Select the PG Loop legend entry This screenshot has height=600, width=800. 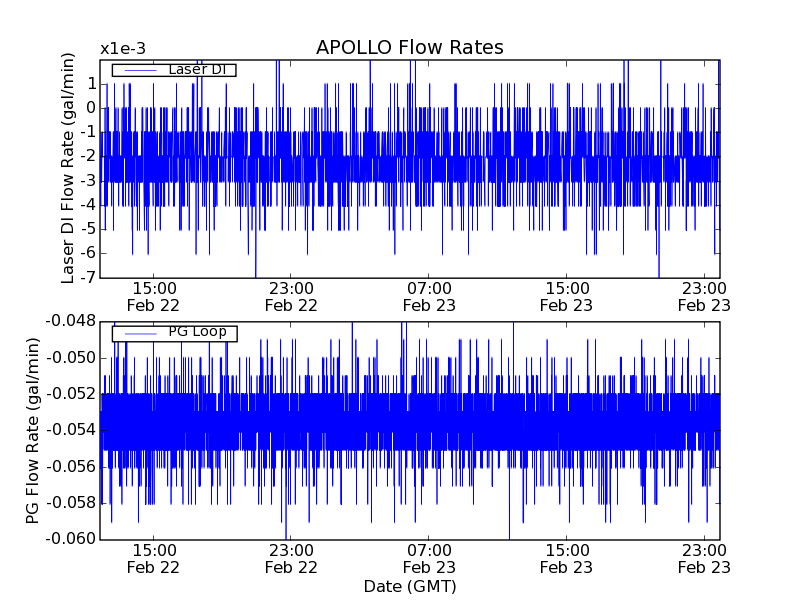pos(197,332)
